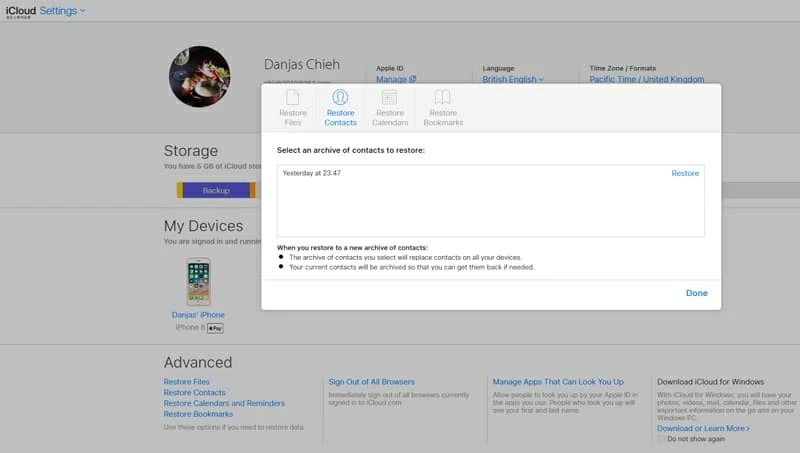The height and width of the screenshot is (453, 800).
Task: Click the Apple Pay badge under iPhone
Action: click(x=215, y=328)
